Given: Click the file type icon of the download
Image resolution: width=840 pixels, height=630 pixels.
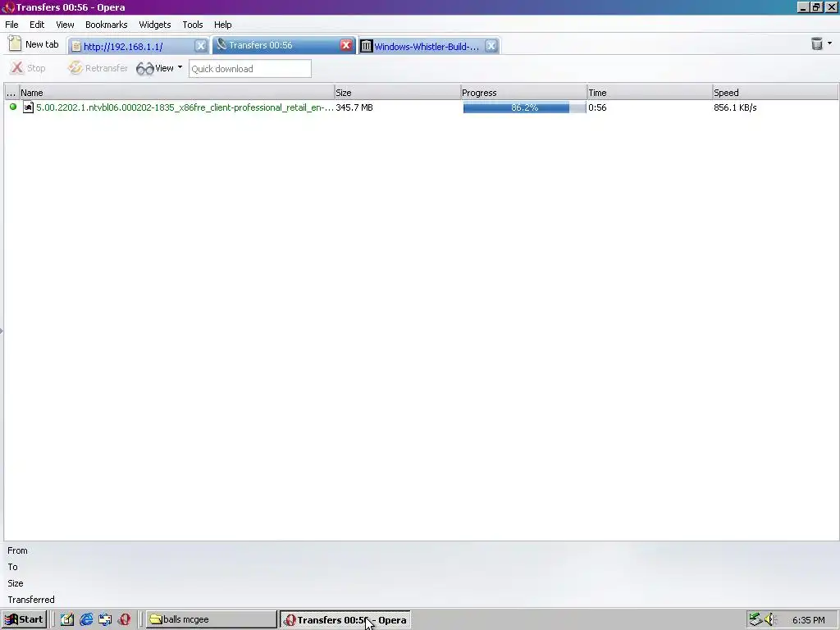Looking at the screenshot, I should point(29,107).
